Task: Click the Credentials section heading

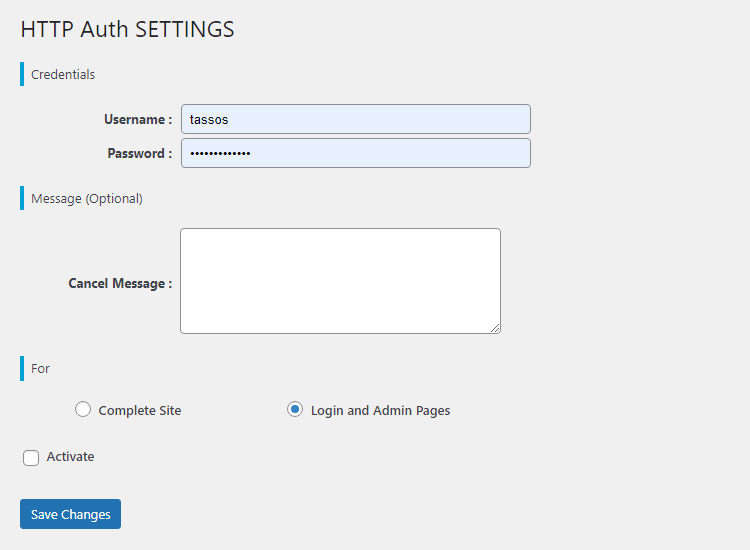Action: pos(63,75)
